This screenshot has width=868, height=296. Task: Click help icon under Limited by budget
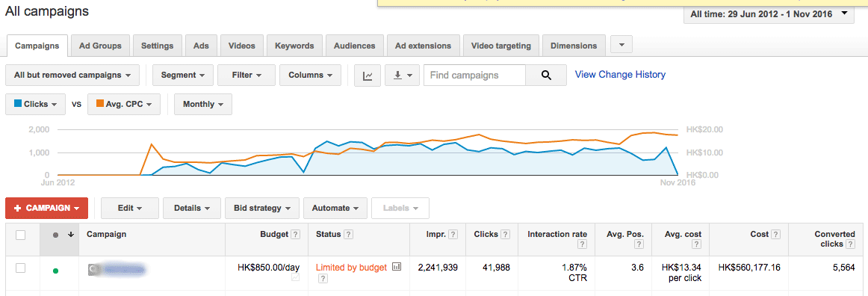tap(322, 279)
